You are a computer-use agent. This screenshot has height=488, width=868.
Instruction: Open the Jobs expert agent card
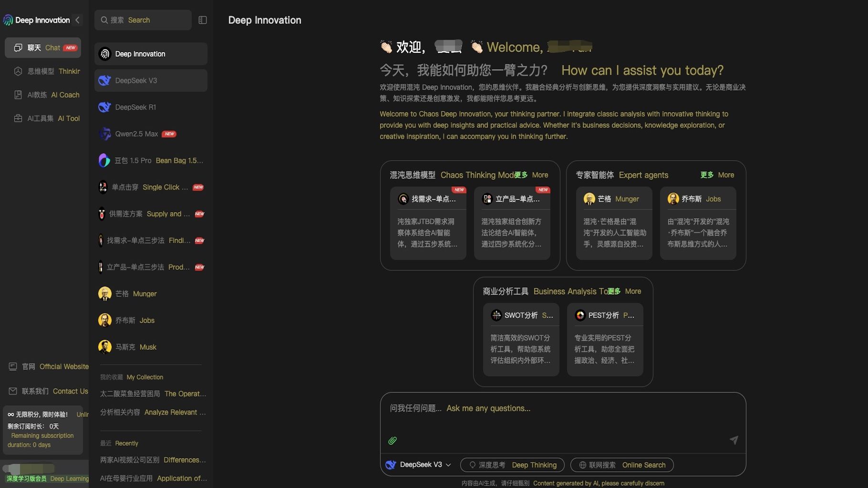coord(698,223)
